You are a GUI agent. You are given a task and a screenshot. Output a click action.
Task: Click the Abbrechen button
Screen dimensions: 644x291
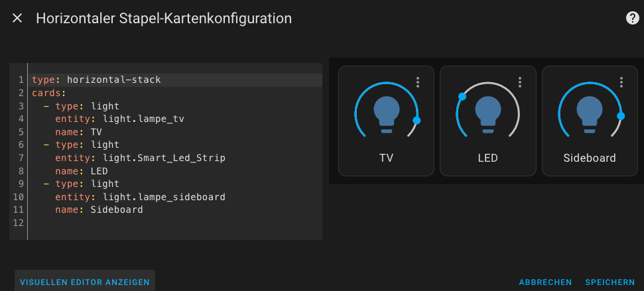click(545, 282)
